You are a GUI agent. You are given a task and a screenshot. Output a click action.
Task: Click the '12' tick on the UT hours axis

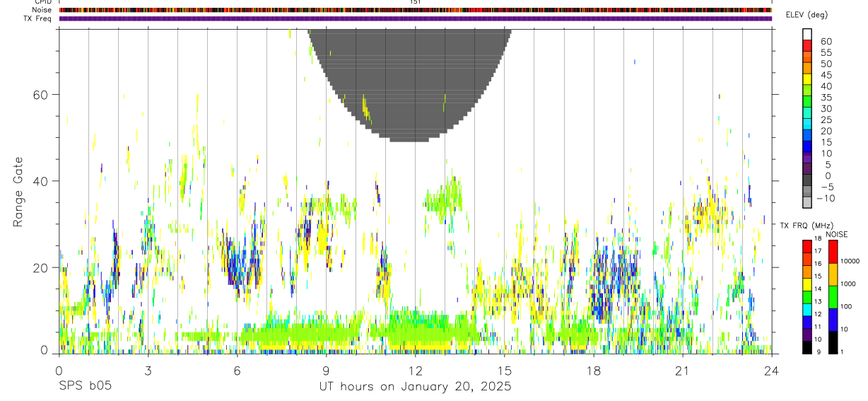point(415,370)
